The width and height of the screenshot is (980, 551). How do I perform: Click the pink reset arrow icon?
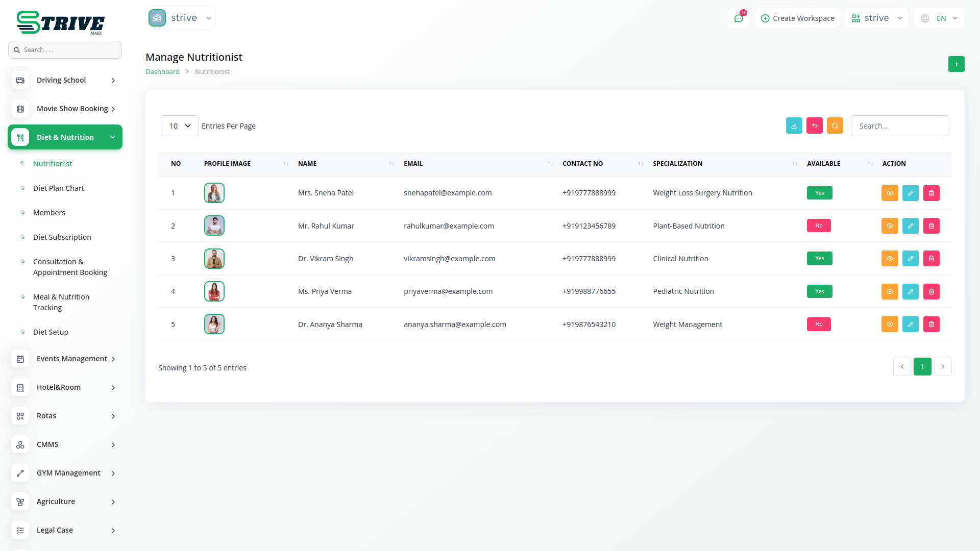click(814, 126)
